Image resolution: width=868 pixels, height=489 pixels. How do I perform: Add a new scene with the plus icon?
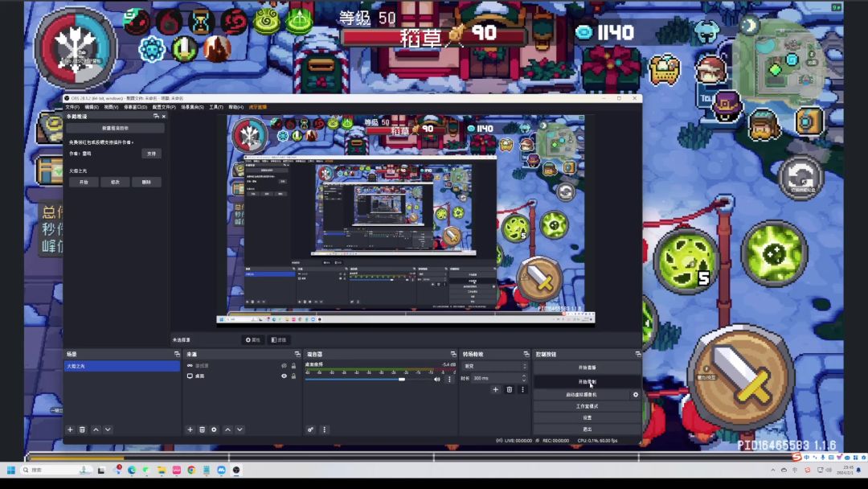[70, 429]
